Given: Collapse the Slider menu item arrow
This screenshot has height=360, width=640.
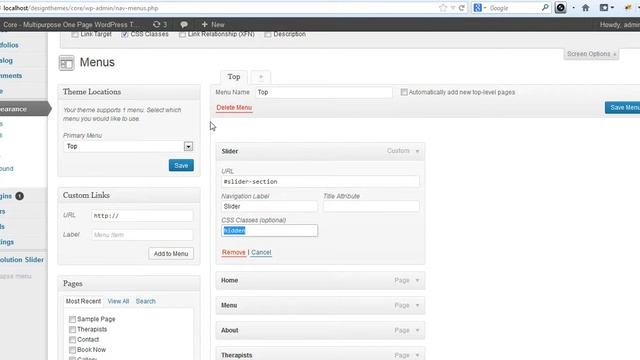Looking at the screenshot, I should click(417, 151).
